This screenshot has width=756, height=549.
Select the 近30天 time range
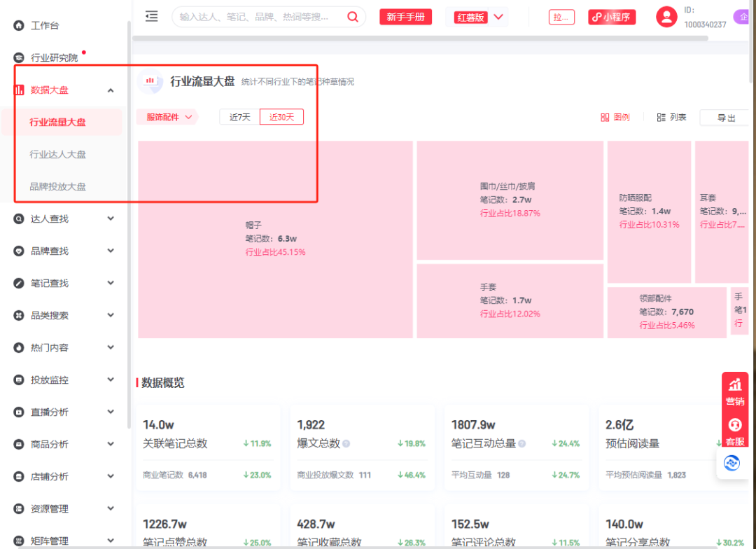pos(281,117)
